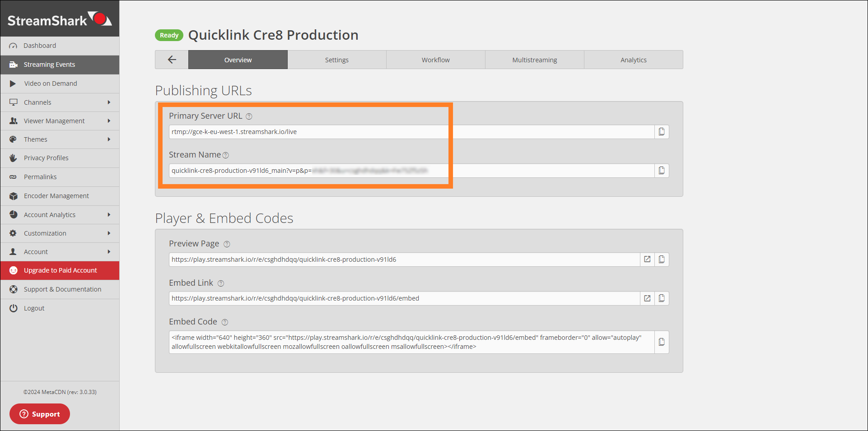Show help for Primary Server URL
The image size is (868, 431).
coord(249,116)
